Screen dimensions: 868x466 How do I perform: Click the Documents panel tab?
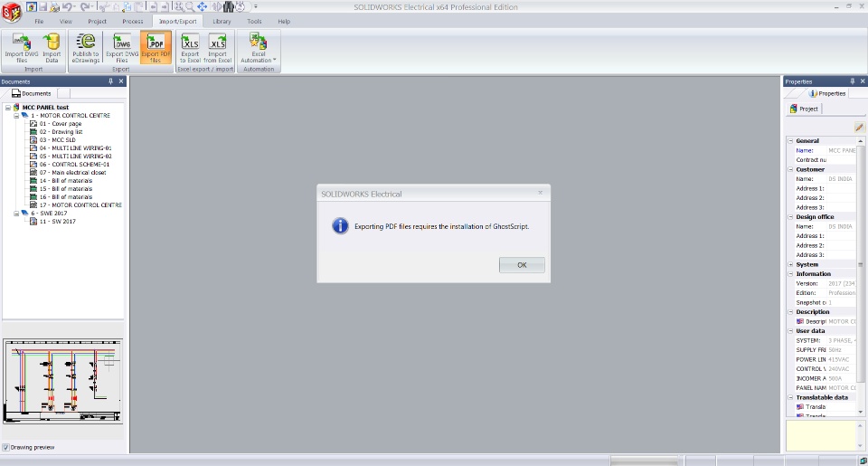tap(32, 93)
